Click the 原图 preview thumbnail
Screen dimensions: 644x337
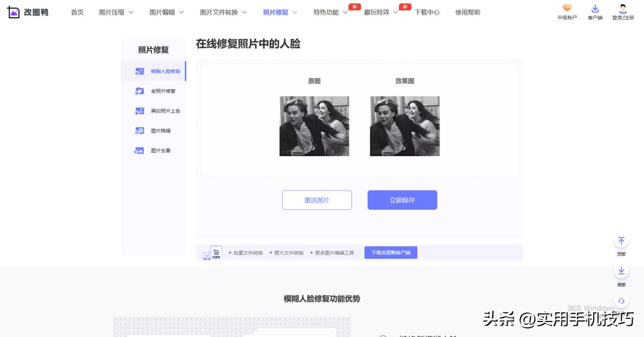point(314,126)
